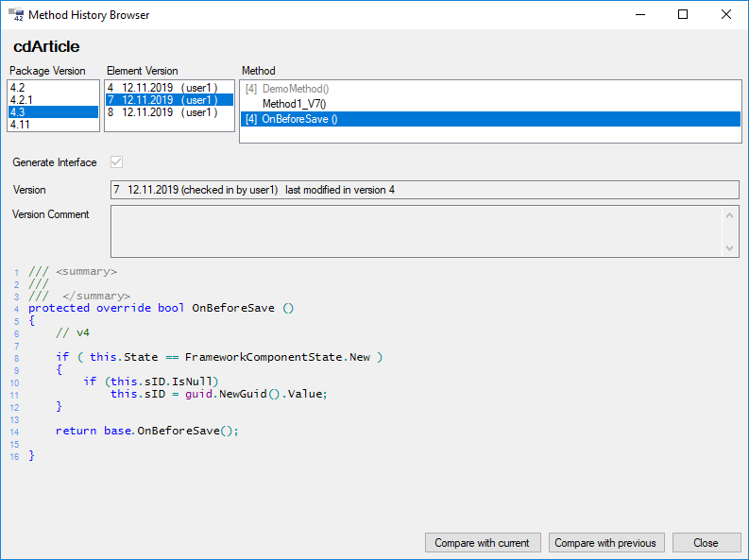This screenshot has height=560, width=749.
Task: Close the window via title bar X
Action: (726, 15)
